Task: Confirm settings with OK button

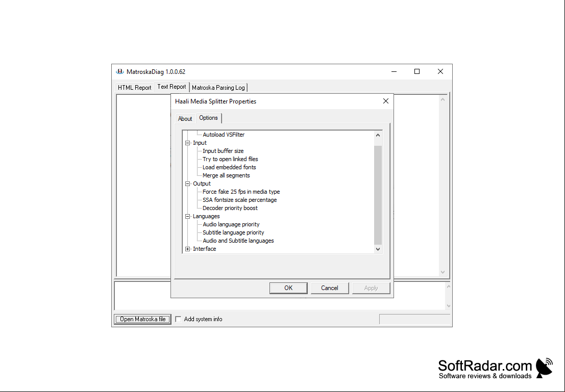Action: [x=288, y=288]
